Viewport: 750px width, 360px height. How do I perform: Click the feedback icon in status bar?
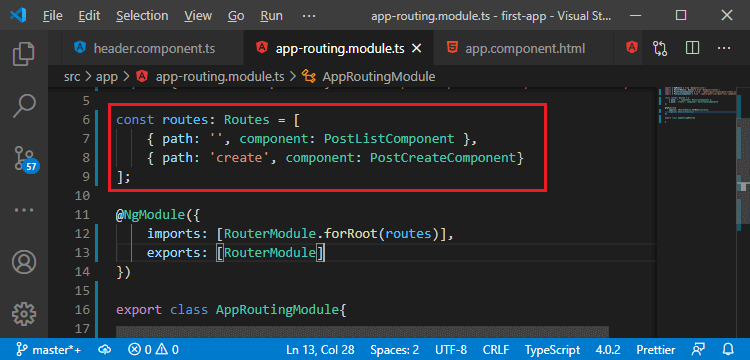(x=699, y=349)
